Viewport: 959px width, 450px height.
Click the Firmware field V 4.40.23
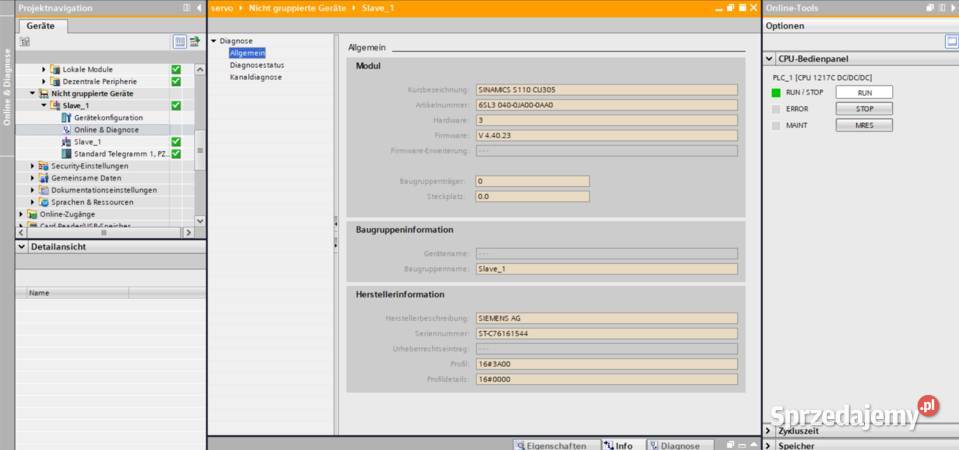[607, 135]
